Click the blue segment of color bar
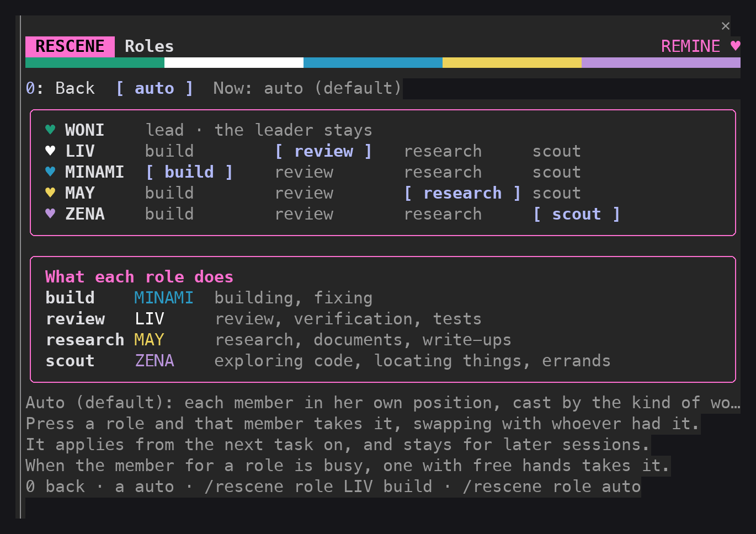756x534 pixels. [373, 62]
